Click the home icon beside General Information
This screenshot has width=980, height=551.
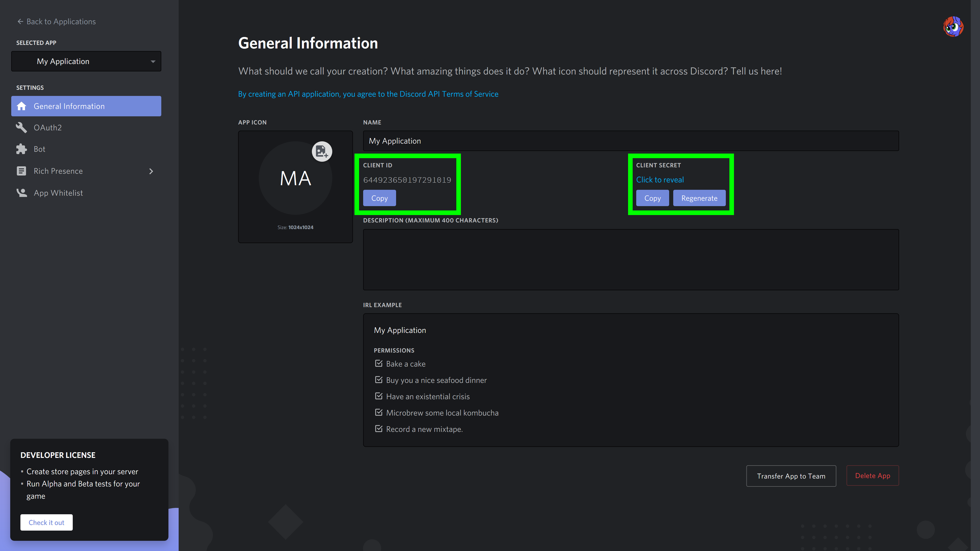[22, 106]
